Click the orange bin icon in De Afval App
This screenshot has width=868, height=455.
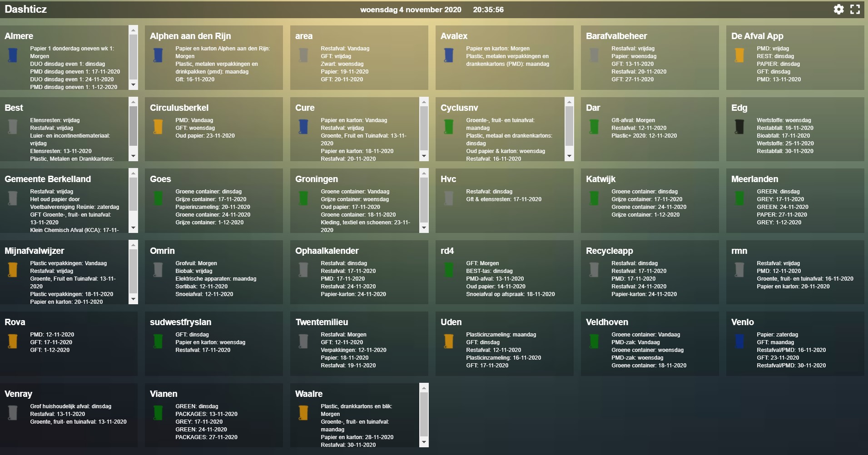click(x=739, y=55)
